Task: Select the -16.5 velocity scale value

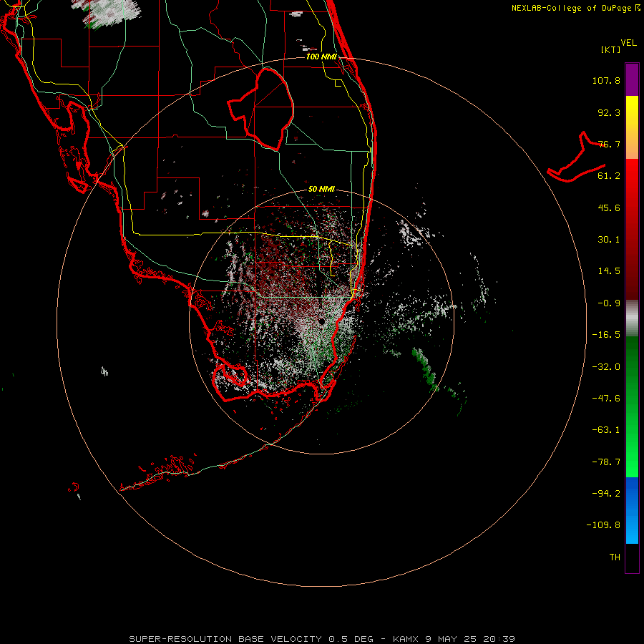Action: pyautogui.click(x=606, y=335)
